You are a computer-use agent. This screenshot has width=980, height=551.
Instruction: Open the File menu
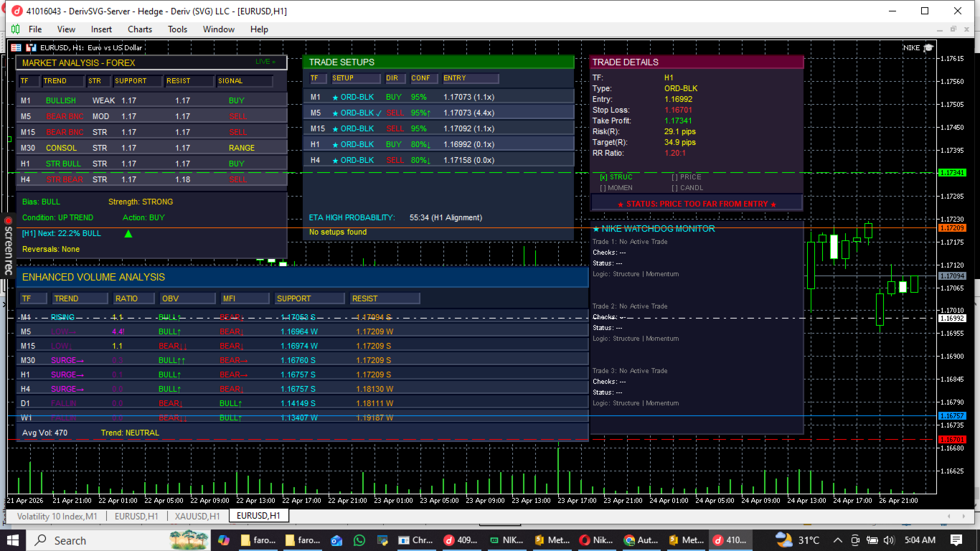[x=35, y=29]
